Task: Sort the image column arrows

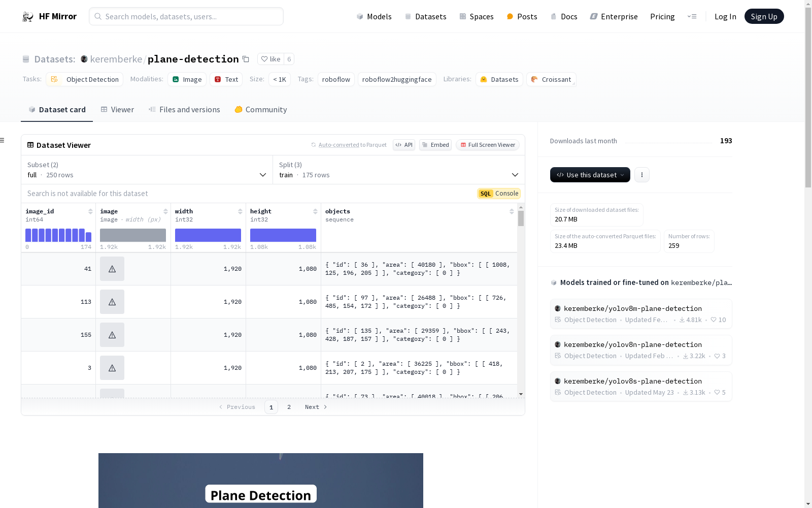Action: 165,211
